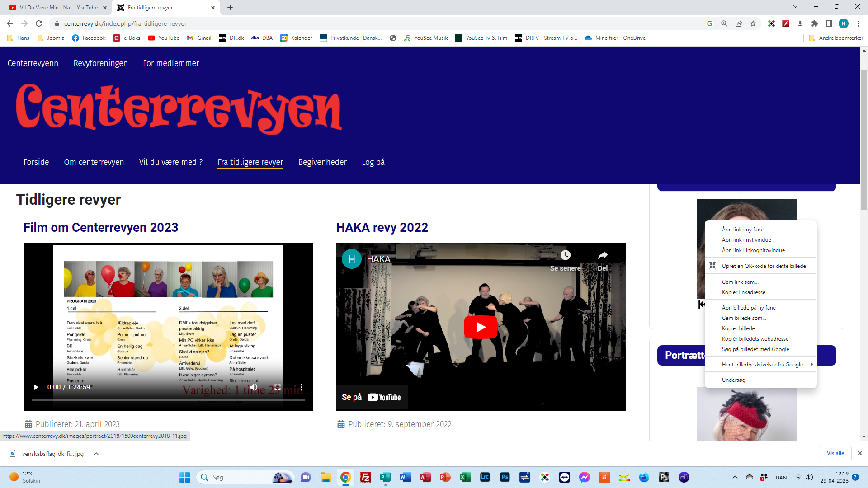Play the Centerrevyen 2023 film
Image resolution: width=868 pixels, height=488 pixels.
[36, 387]
